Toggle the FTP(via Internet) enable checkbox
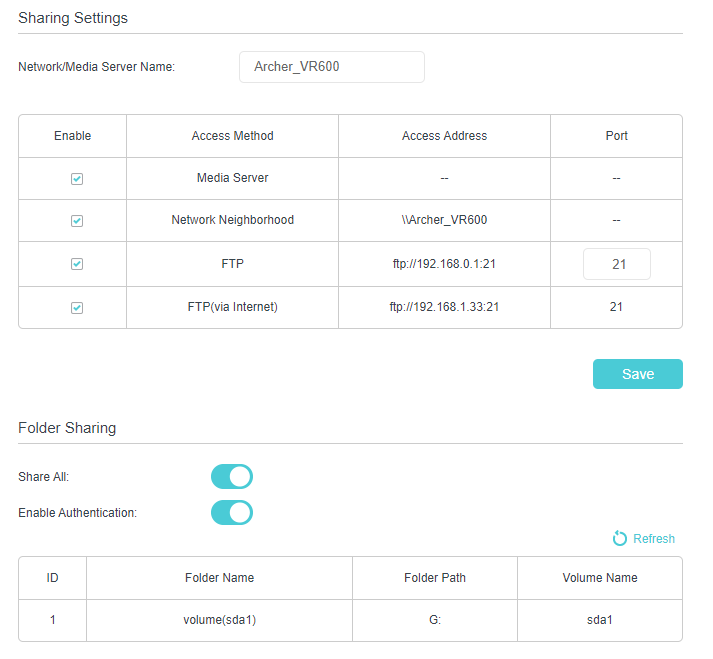Screen dimensions: 713x659 pyautogui.click(x=77, y=308)
